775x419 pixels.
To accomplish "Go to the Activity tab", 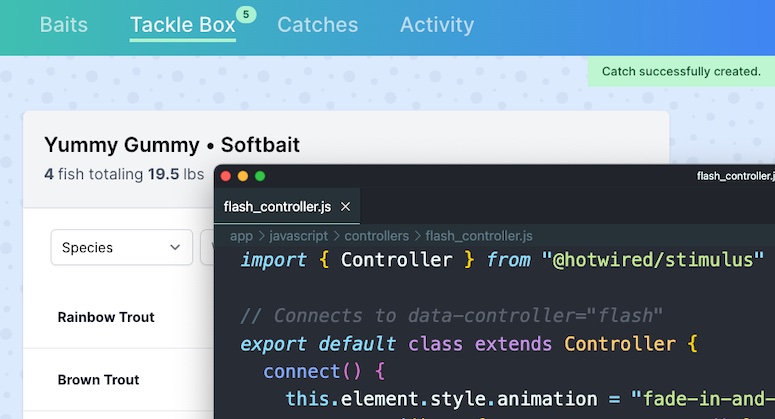I will click(x=437, y=25).
